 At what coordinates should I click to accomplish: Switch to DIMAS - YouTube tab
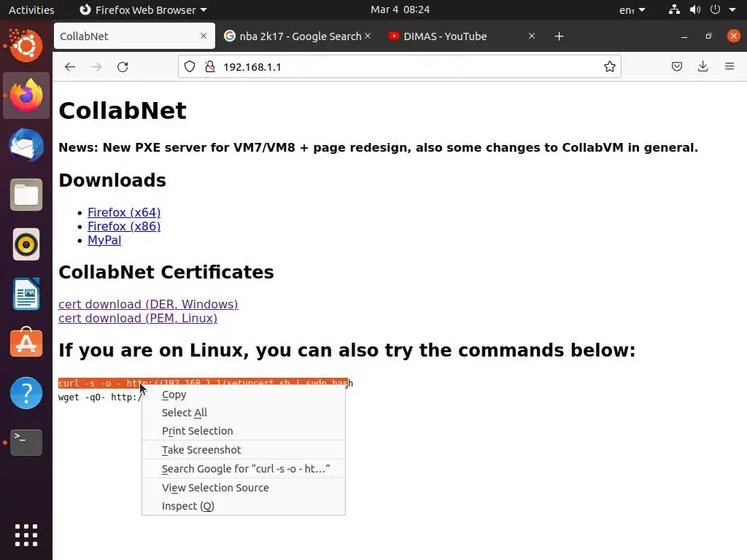tap(461, 36)
